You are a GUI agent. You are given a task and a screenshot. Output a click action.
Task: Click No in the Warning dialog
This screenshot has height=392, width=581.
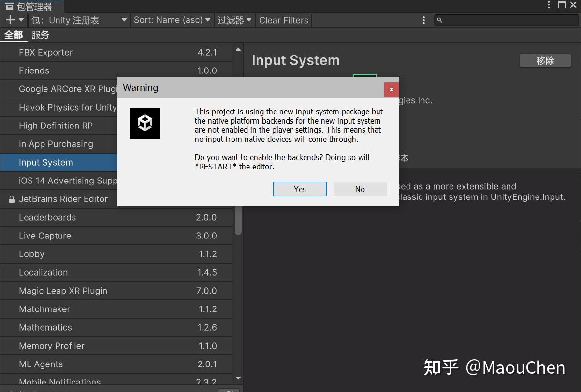click(360, 189)
